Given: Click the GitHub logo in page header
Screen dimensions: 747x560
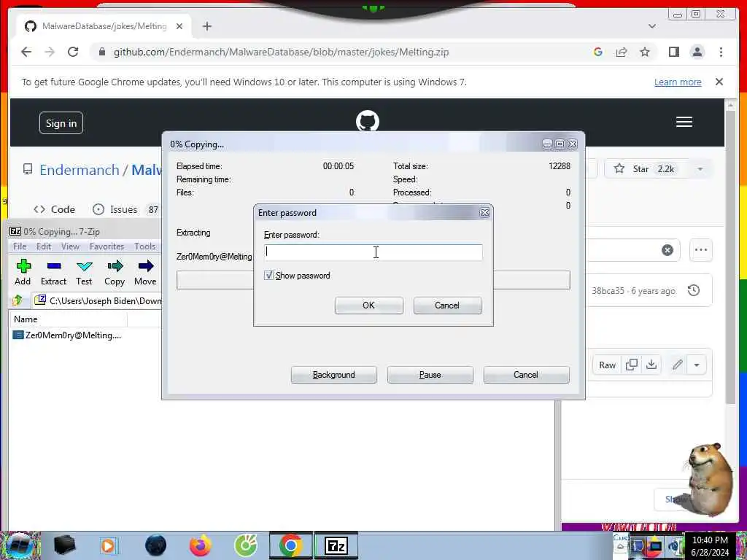Looking at the screenshot, I should (x=368, y=122).
